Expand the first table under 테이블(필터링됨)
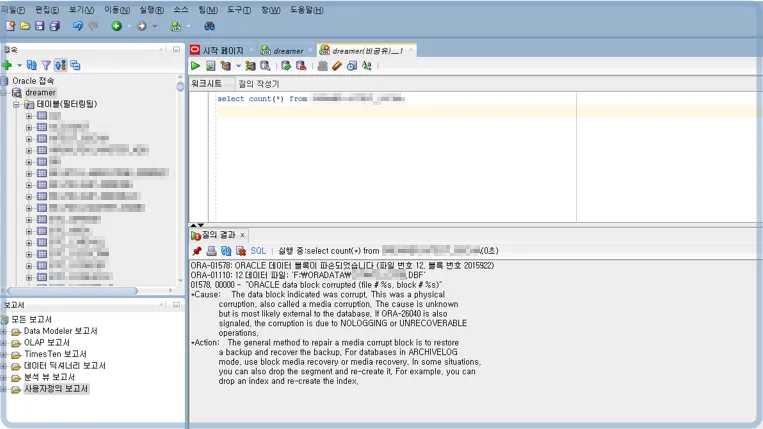 coord(29,116)
